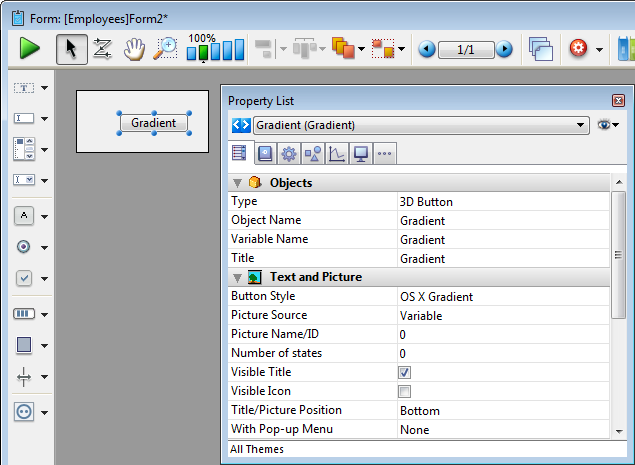Viewport: 635px width, 465px height.
Task: Open the eye display options menu
Action: point(607,125)
